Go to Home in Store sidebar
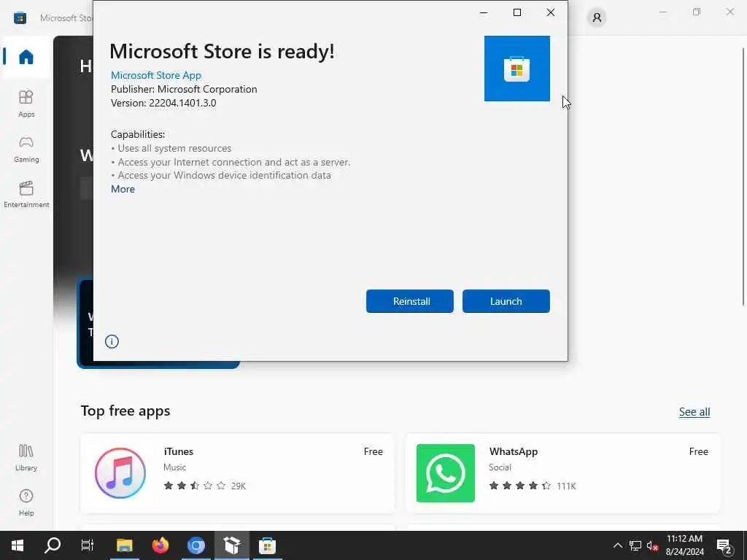 [26, 57]
